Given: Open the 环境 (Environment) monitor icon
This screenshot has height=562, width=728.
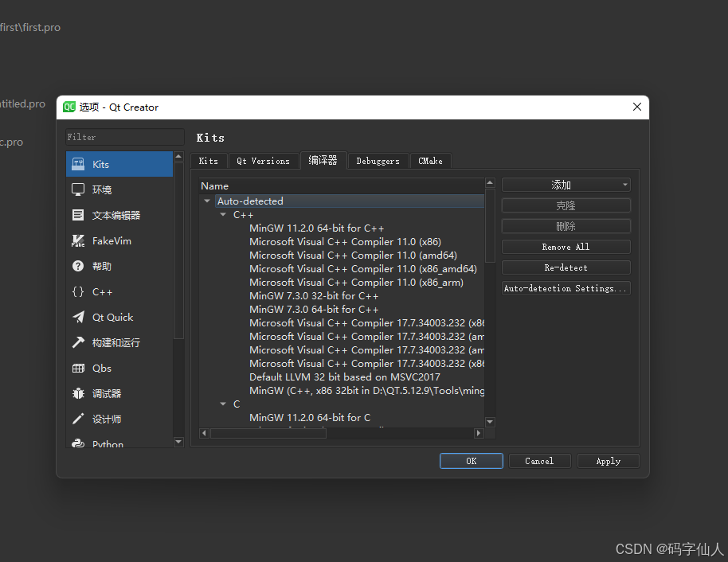Looking at the screenshot, I should pyautogui.click(x=78, y=189).
